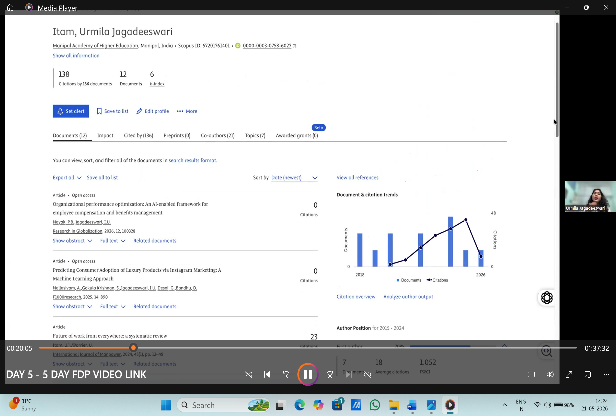The width and height of the screenshot is (616, 416).
Task: Expand Show abstract for Instagram Marketing article
Action: coord(72,306)
